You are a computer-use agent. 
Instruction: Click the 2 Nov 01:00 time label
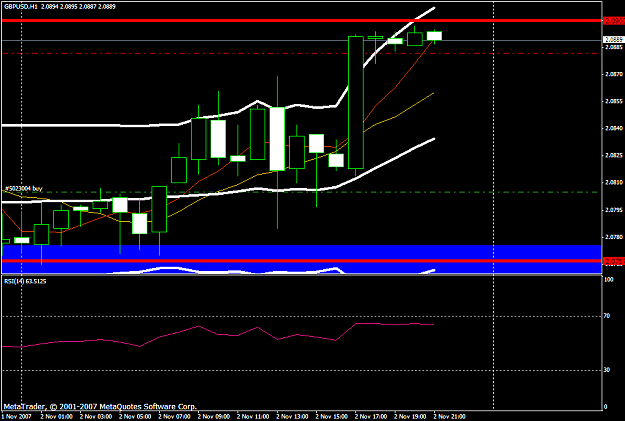(57, 417)
